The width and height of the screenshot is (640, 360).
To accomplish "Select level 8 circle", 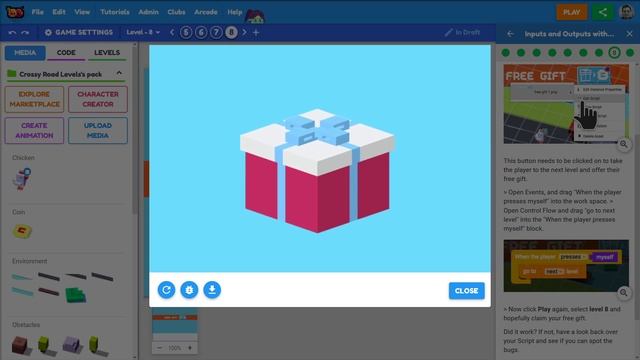I will (x=231, y=32).
